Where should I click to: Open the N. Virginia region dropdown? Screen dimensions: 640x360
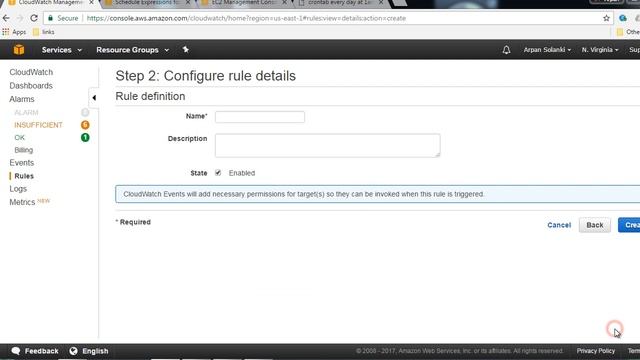[x=600, y=50]
